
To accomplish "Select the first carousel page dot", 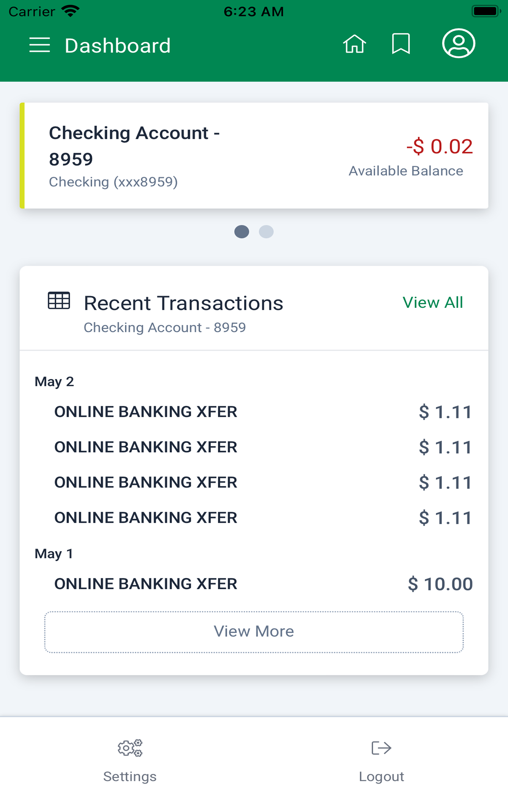I will point(242,232).
